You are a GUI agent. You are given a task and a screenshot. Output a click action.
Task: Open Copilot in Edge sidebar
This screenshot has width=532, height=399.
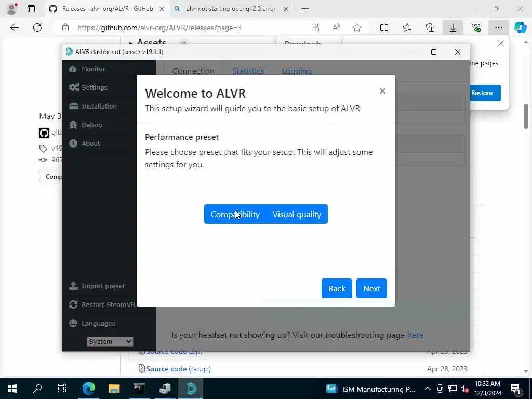tap(520, 28)
